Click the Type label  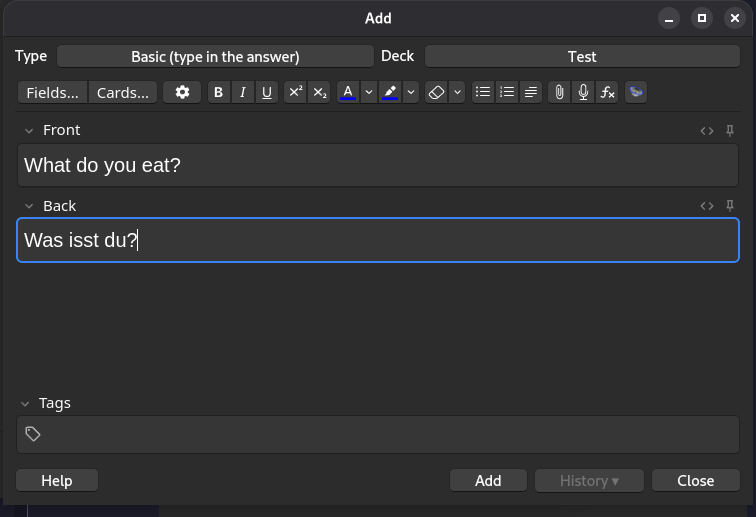pos(31,56)
